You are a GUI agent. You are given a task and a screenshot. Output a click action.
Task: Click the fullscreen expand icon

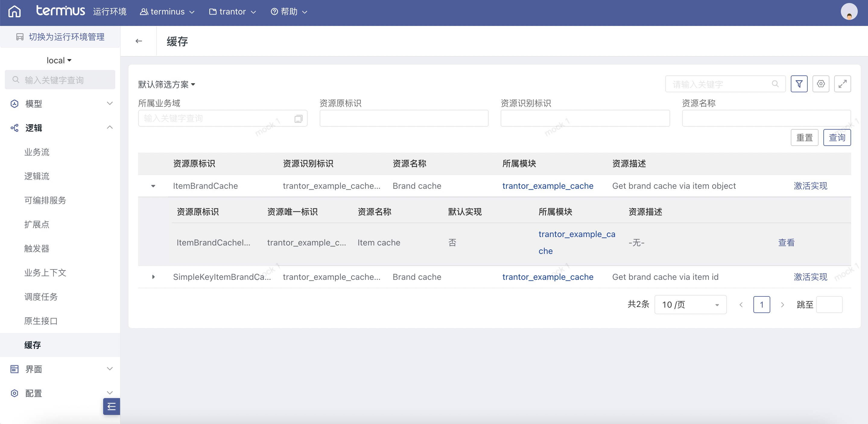tap(842, 84)
